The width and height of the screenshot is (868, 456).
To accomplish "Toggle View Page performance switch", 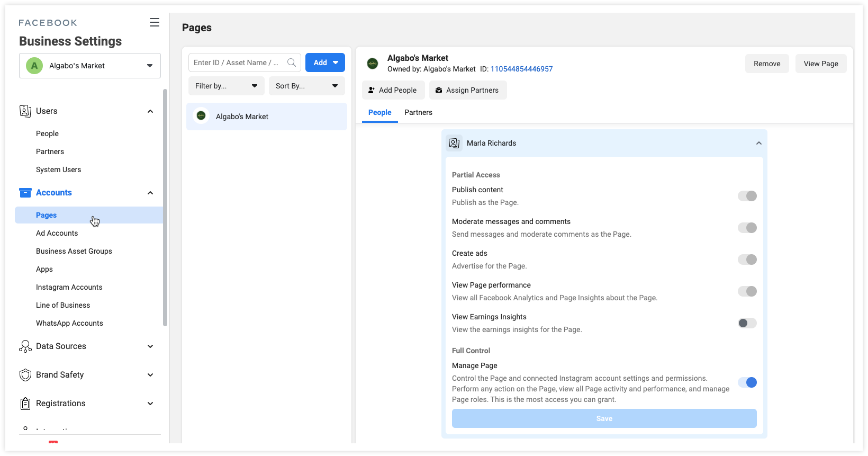I will 747,291.
